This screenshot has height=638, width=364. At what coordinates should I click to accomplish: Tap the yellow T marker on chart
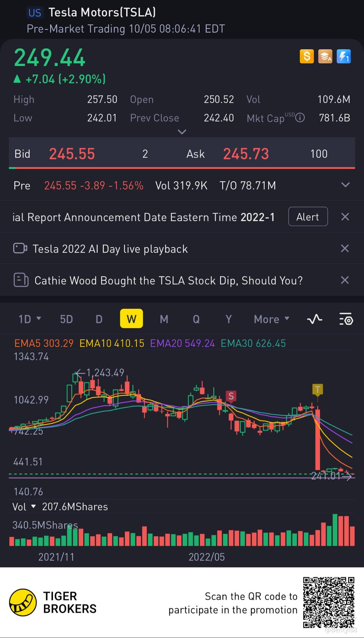point(318,389)
